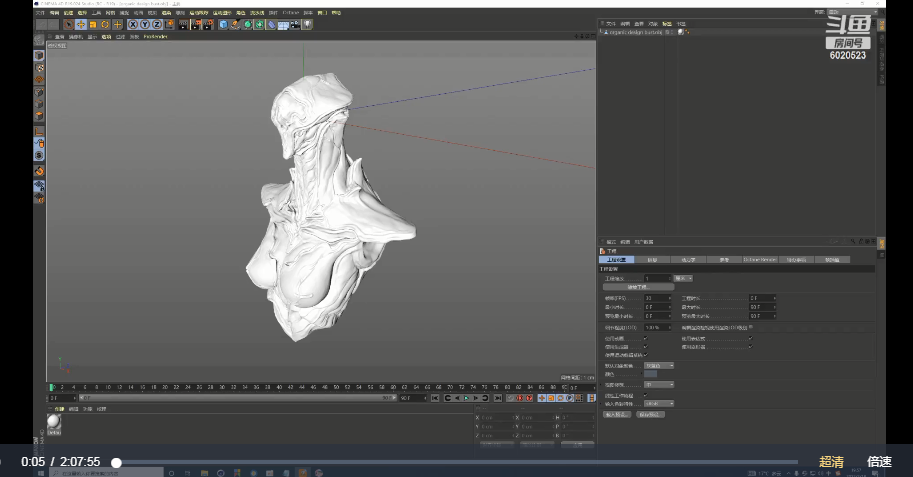Click the Light object icon in toolbar
The width and height of the screenshot is (913, 477).
306,24
